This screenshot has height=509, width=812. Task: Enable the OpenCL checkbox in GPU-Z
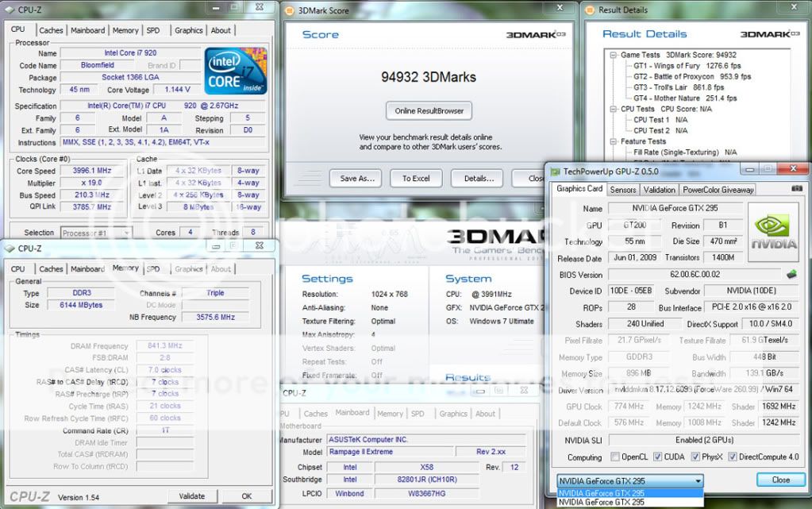pos(614,457)
